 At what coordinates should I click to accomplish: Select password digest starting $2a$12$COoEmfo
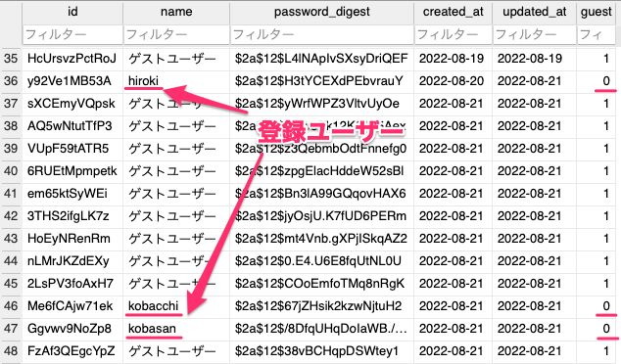321,284
